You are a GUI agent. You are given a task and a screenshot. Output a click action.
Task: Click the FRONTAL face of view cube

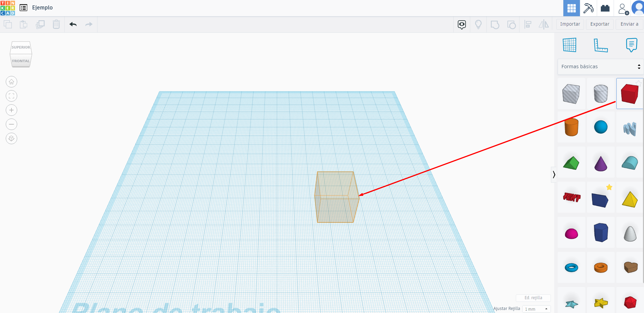point(21,61)
